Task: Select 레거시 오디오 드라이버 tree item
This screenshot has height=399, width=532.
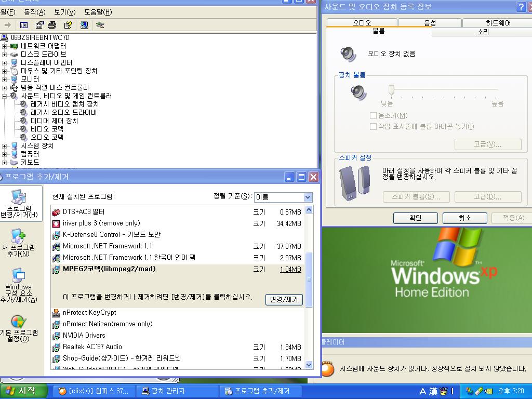Action: tap(63, 112)
